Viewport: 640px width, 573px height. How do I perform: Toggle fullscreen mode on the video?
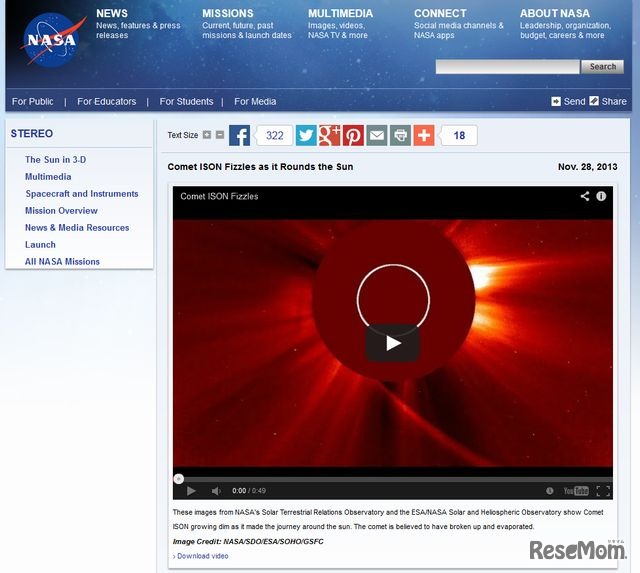point(602,491)
